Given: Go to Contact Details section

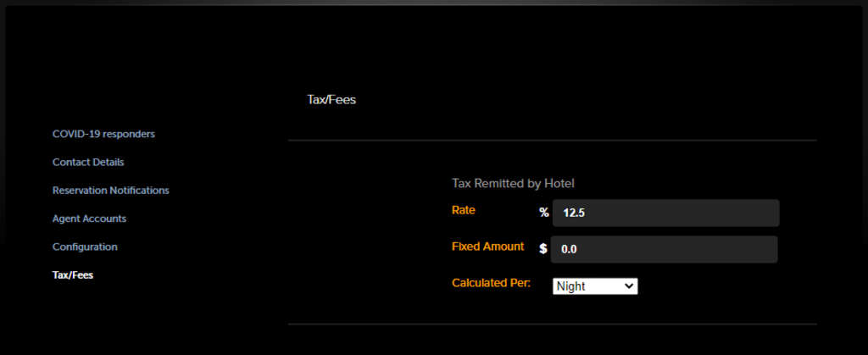Looking at the screenshot, I should pos(88,162).
